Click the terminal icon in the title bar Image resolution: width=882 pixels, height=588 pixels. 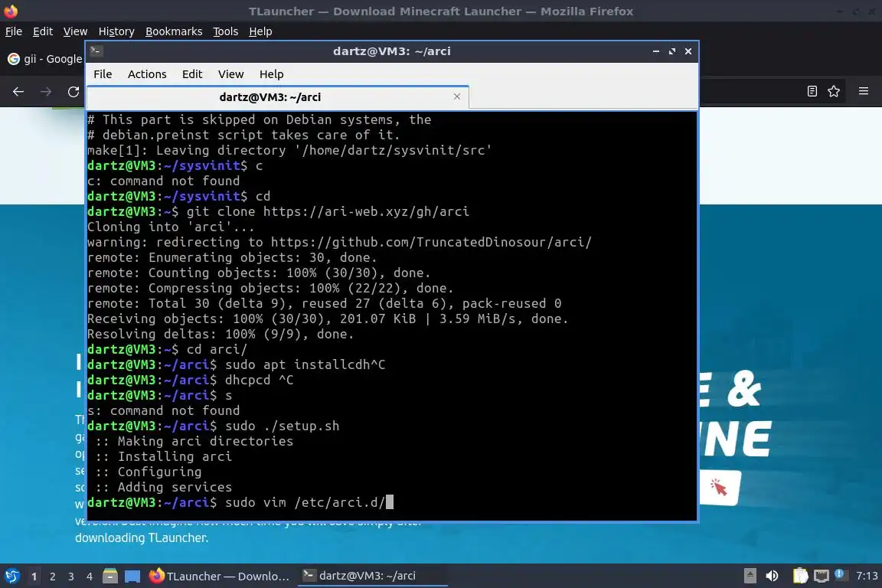[x=96, y=51]
